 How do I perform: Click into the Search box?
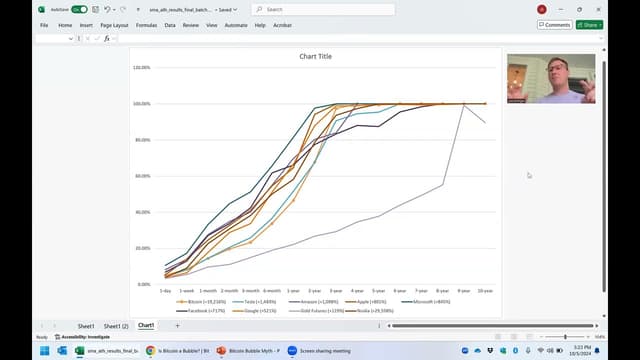(323, 9)
